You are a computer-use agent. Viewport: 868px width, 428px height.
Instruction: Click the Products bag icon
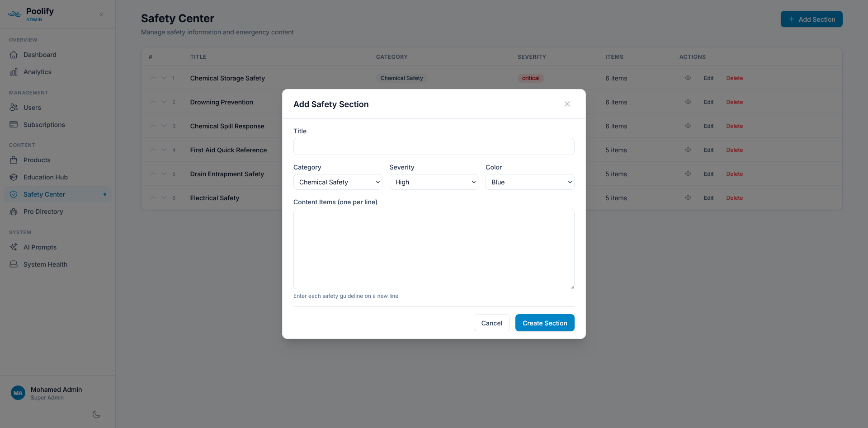[14, 160]
